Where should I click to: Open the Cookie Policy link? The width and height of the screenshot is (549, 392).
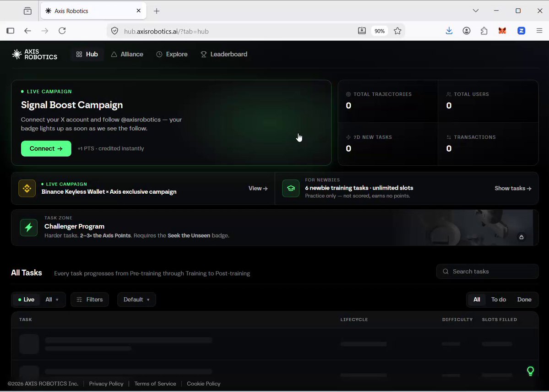(203, 384)
